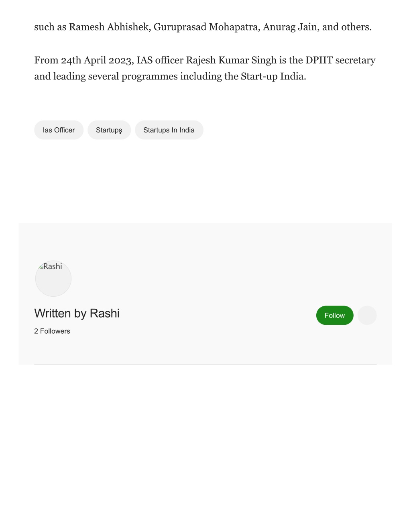411x532 pixels.
Task: Click the phrase Start-up India in text
Action: click(272, 76)
